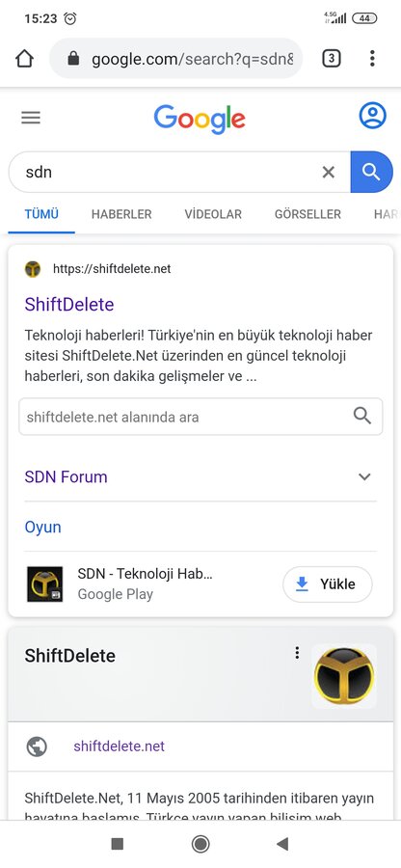Open the ShiftDelete knowledge panel three-dot options
Screen dimensions: 401x868
pos(297,653)
